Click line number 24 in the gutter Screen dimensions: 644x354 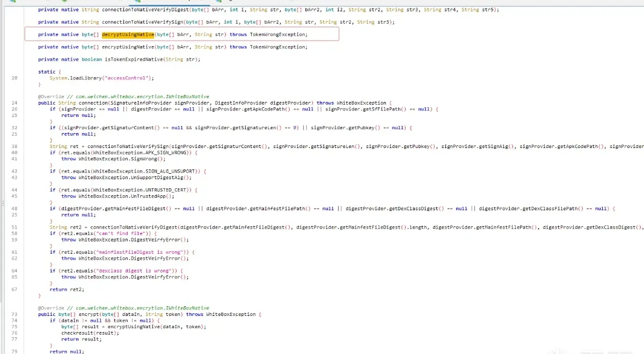pos(14,102)
